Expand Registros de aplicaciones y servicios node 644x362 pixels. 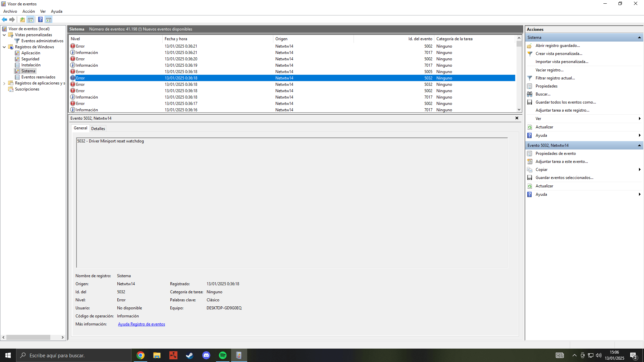[4, 83]
